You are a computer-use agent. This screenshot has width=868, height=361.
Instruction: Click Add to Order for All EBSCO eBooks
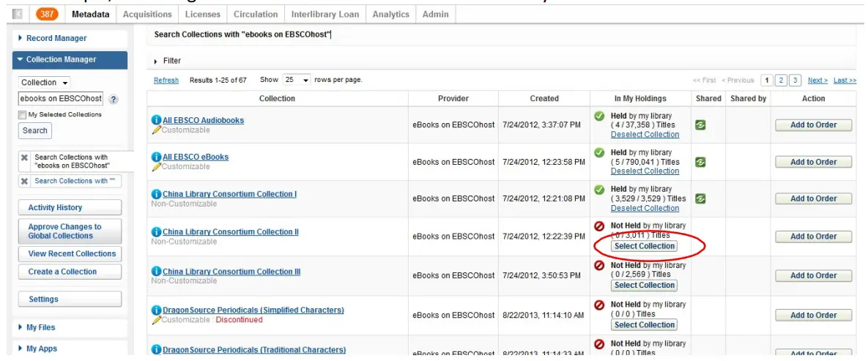[x=813, y=163]
